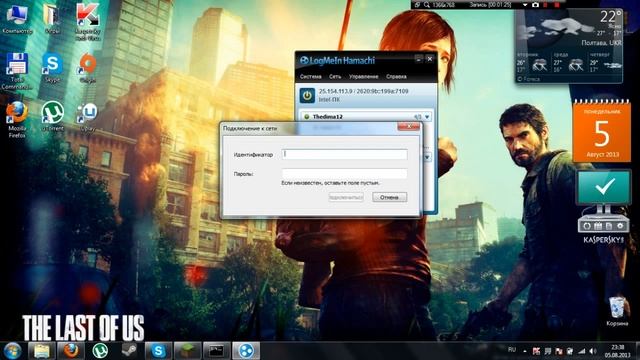The height and width of the screenshot is (360, 640).
Task: Close the LogMeIn Hamachi window
Action: 430,59
